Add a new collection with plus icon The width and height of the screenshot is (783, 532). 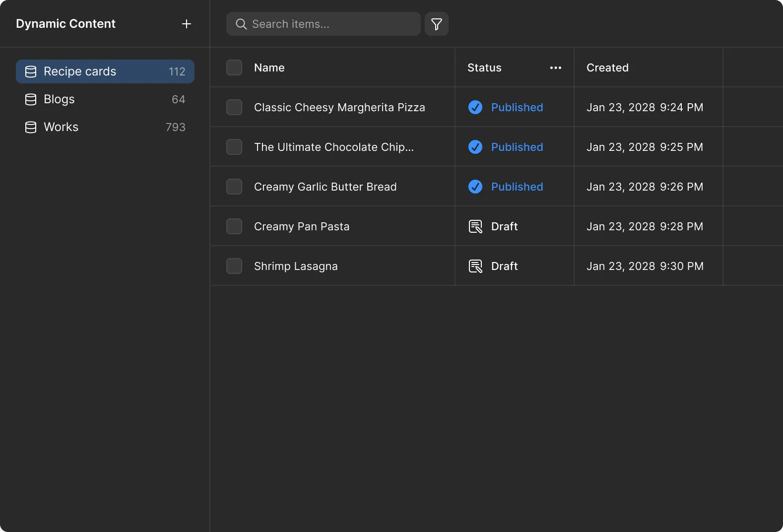pyautogui.click(x=187, y=24)
